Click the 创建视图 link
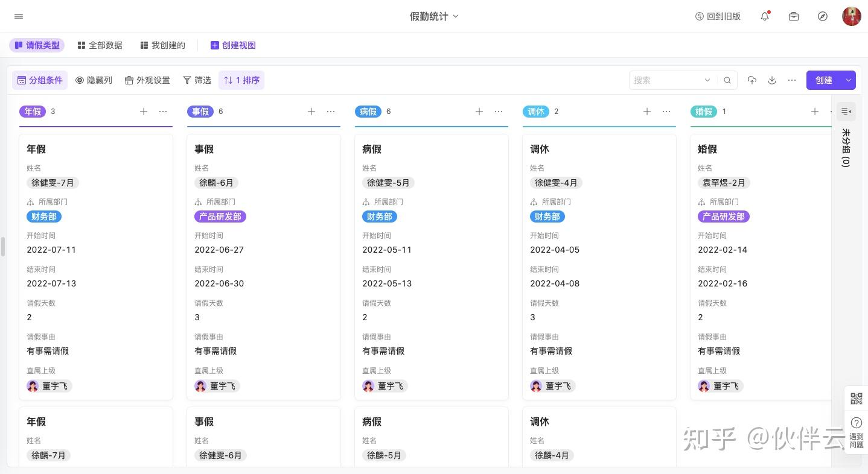Image resolution: width=868 pixels, height=474 pixels. [233, 45]
